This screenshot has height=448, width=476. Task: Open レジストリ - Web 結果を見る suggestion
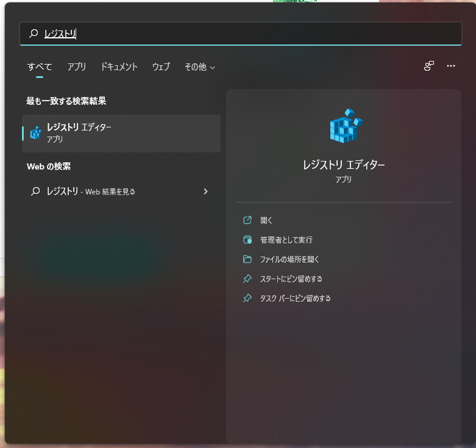(x=121, y=191)
